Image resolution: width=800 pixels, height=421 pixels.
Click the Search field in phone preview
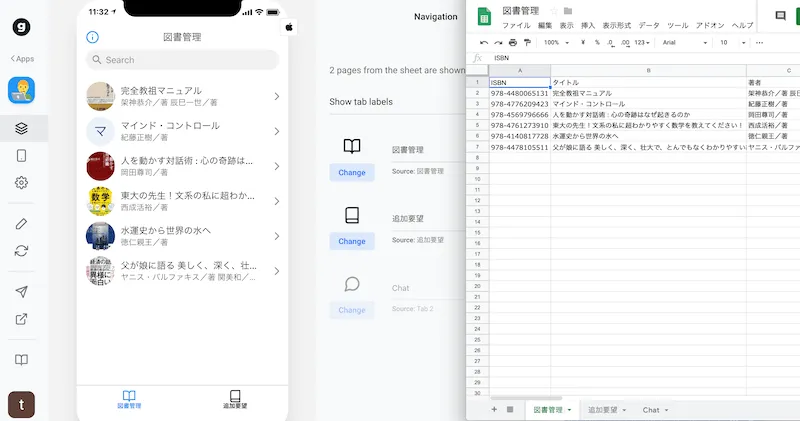click(x=182, y=60)
